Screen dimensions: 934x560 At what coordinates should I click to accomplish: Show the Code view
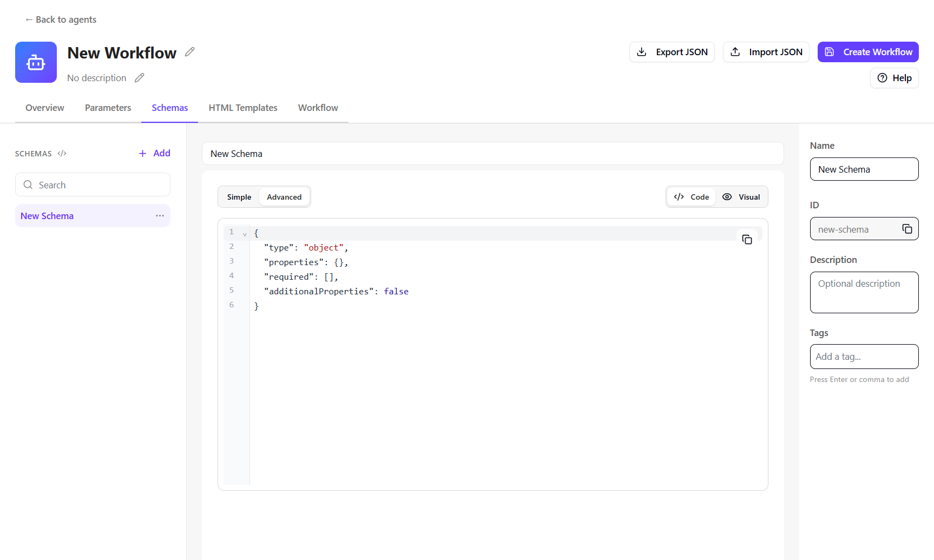[x=692, y=197]
